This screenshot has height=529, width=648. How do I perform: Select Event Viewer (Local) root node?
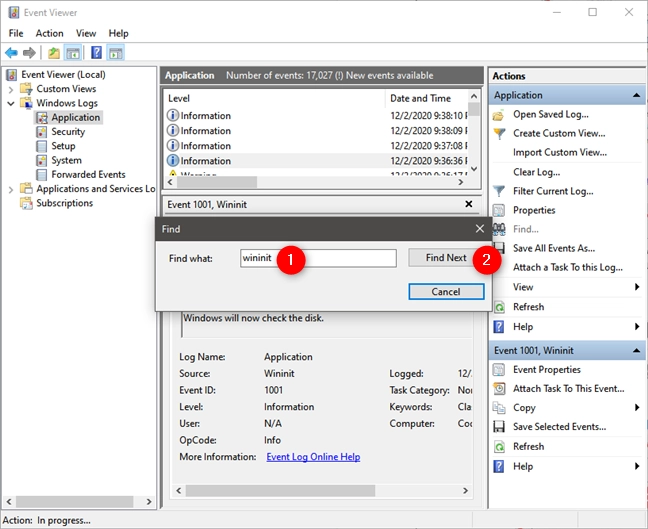click(63, 74)
